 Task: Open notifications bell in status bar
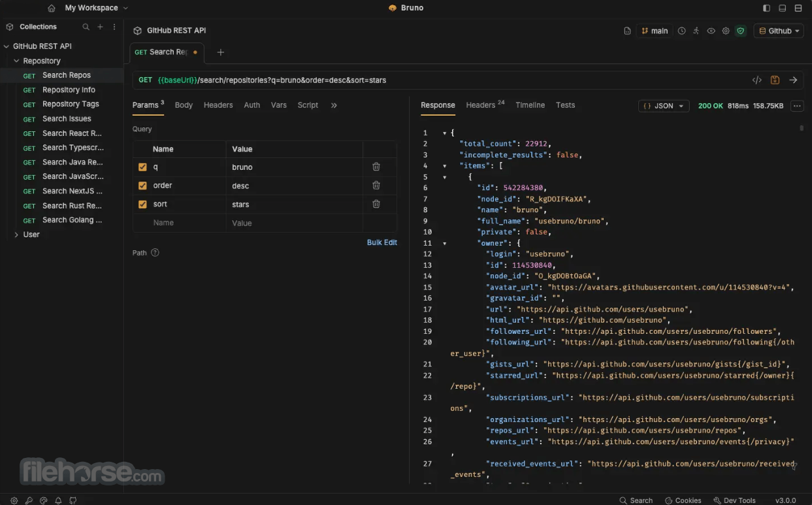point(58,500)
